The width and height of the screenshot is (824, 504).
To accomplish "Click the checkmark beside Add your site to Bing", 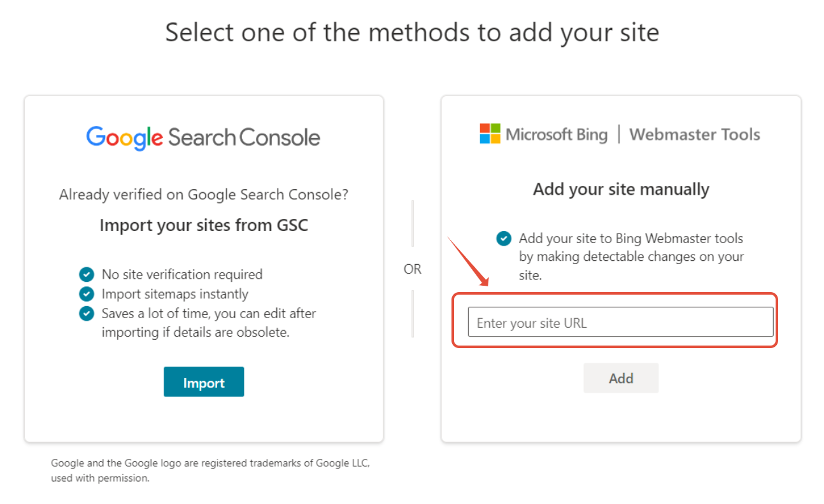I will (x=504, y=239).
